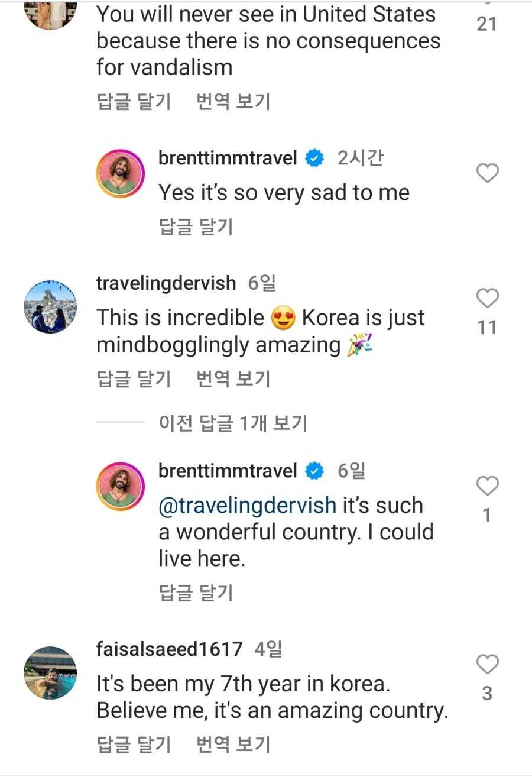
Task: Tap brenttimmtravel's avatar on the 6일 reply
Action: coord(120,486)
